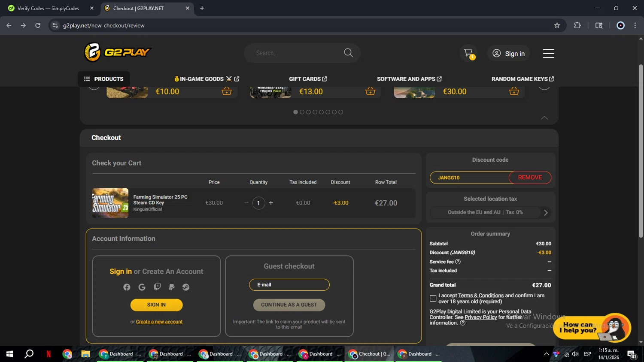The width and height of the screenshot is (644, 362).
Task: Select fourth carousel page dot
Action: [x=315, y=112]
